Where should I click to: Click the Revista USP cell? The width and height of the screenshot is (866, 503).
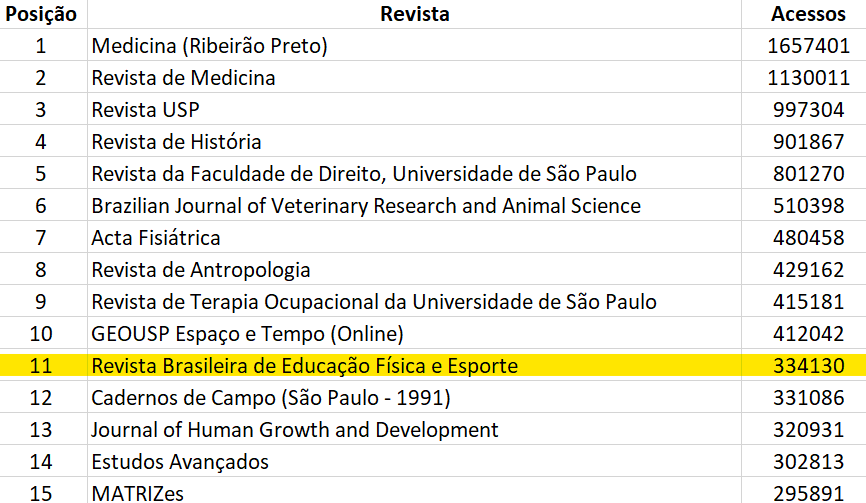coord(414,109)
